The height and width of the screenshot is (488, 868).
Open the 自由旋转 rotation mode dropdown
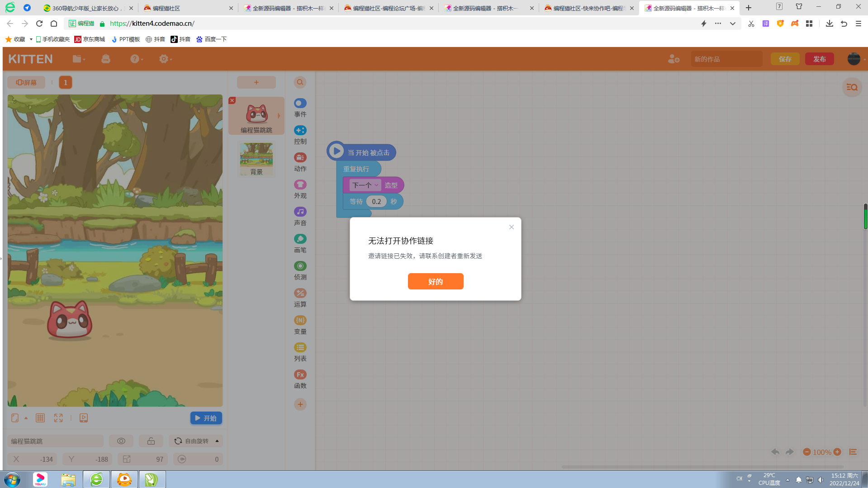coord(196,441)
